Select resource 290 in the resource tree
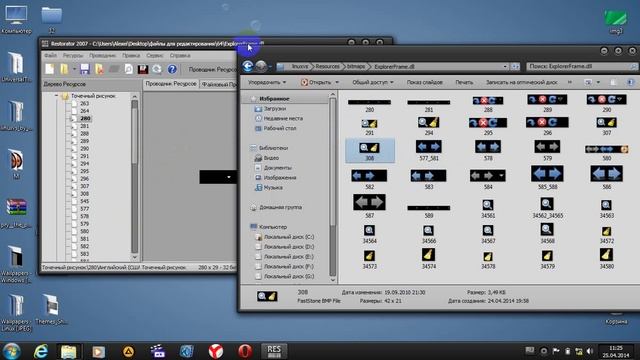 click(x=84, y=149)
